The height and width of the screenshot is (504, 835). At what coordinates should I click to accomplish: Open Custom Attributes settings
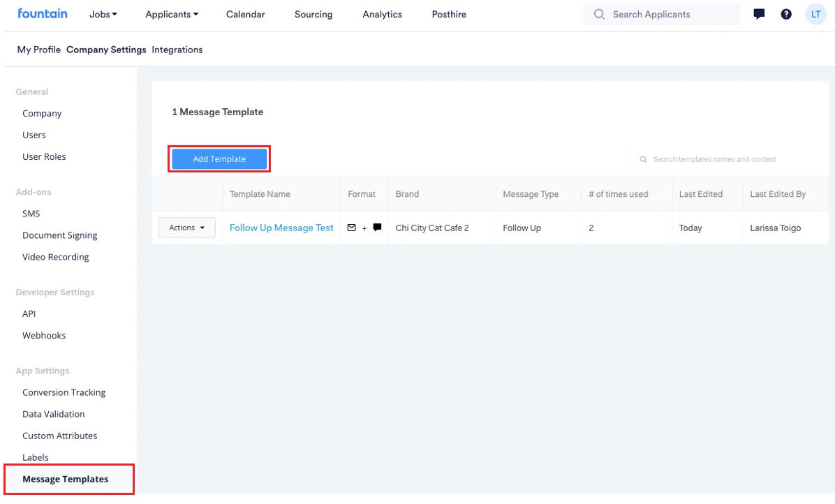(x=59, y=436)
